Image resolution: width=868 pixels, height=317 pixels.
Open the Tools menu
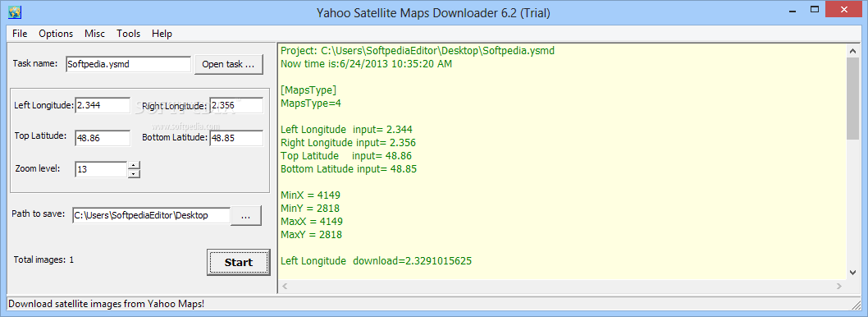[129, 33]
